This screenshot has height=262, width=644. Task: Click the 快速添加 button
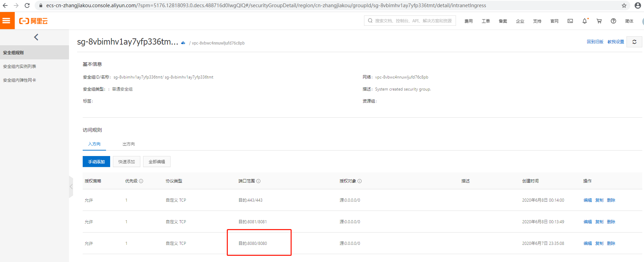(127, 162)
